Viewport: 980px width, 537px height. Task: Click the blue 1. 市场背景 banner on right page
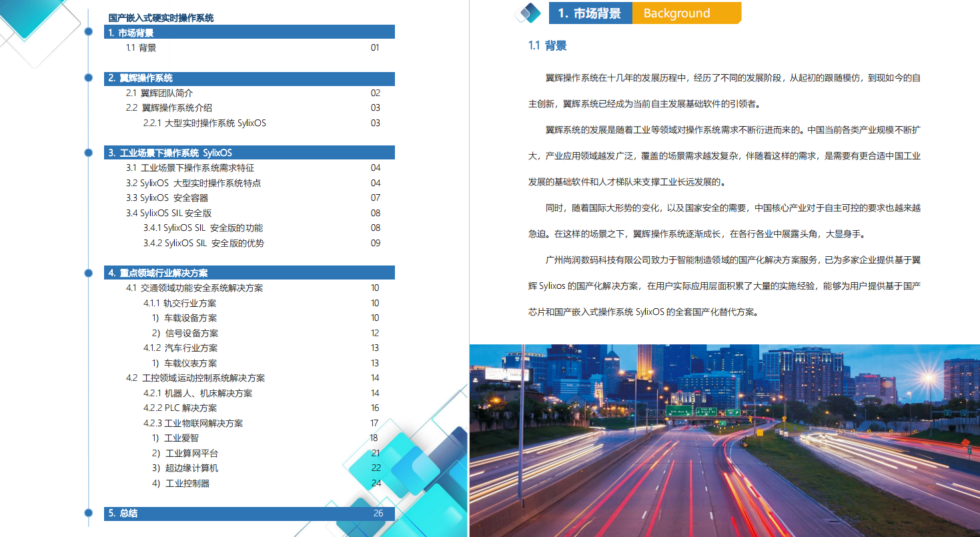pos(590,13)
